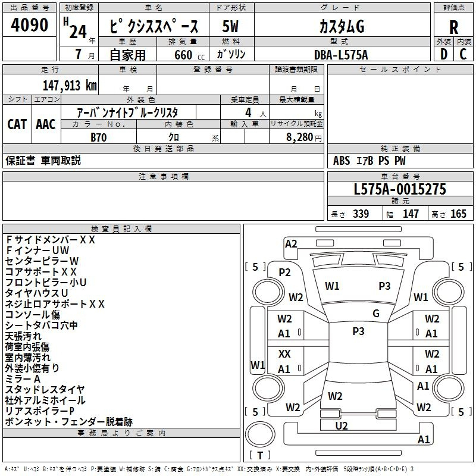Click the overall evaluation score R
Image resolution: width=476 pixels, height=476 pixels.
(453, 27)
